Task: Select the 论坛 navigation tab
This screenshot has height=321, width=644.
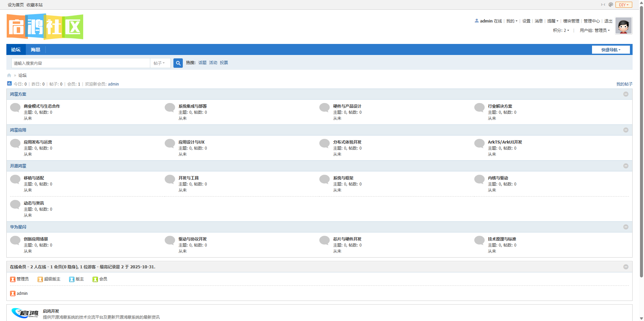Action: click(x=16, y=50)
